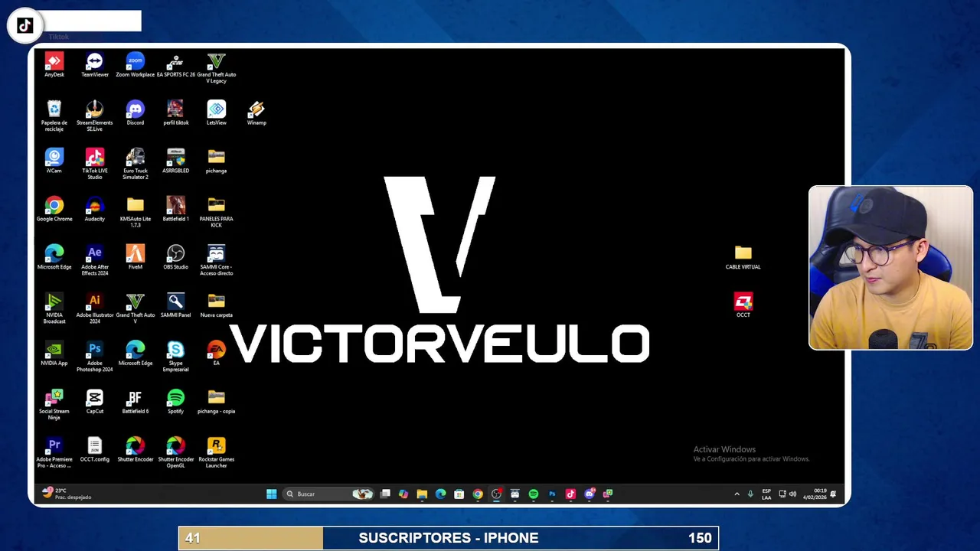Open Battlefield 6 desktop shortcut

[136, 402]
